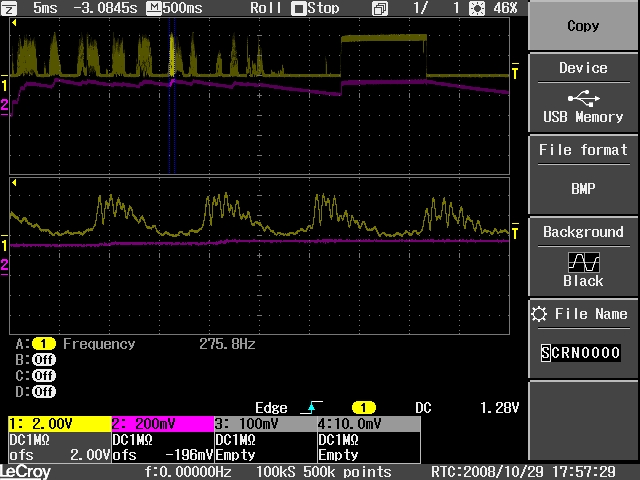Image resolution: width=640 pixels, height=480 pixels.
Task: Click the stacked windows icon in header
Action: [380, 9]
